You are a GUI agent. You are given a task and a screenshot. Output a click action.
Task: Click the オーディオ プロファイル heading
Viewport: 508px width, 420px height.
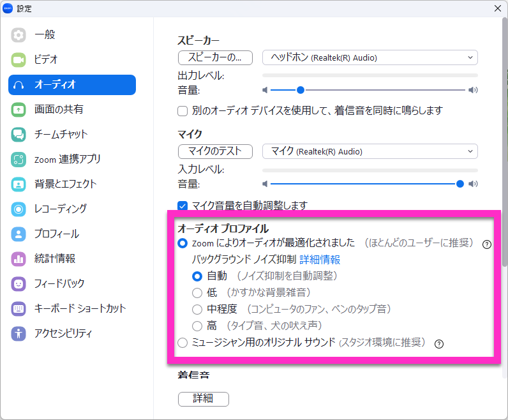pyautogui.click(x=223, y=229)
